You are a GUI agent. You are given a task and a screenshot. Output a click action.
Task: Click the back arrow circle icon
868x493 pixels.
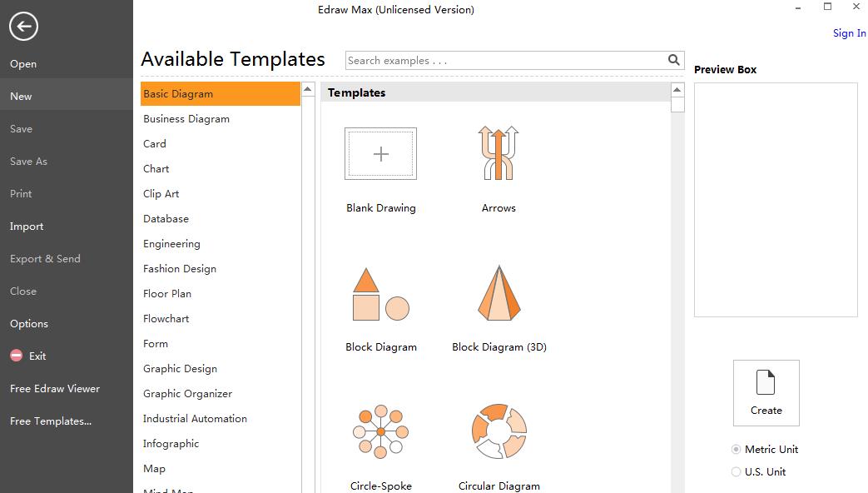[23, 26]
